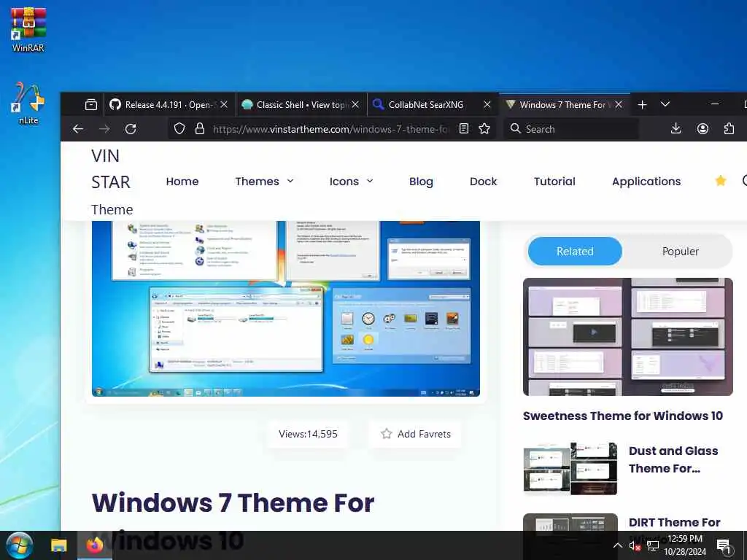Open File Explorer from the taskbar

click(x=59, y=545)
